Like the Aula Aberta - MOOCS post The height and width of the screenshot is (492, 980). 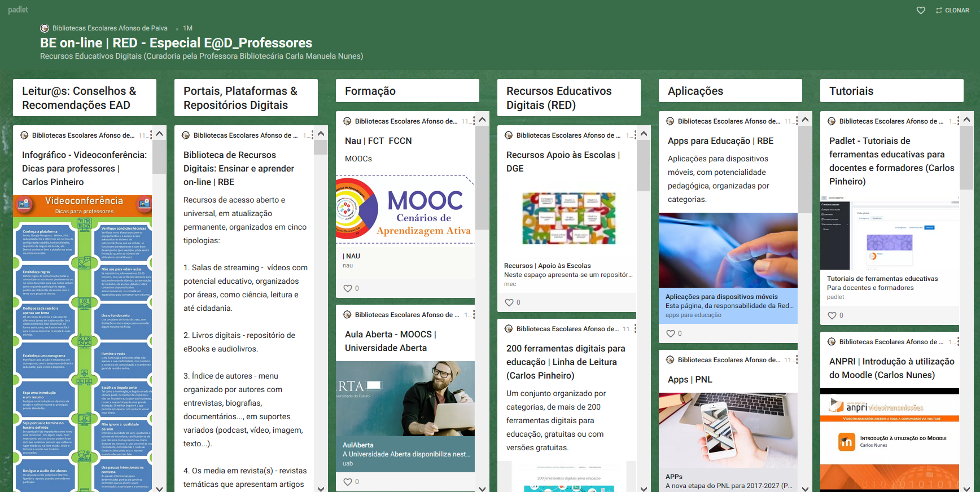[348, 482]
